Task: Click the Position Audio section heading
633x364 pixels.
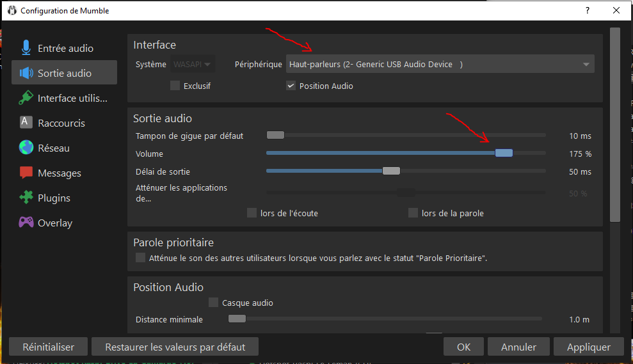Action: point(168,287)
